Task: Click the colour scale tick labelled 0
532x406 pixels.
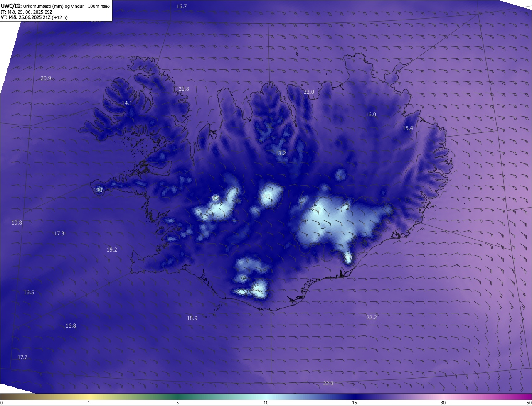Action: coord(1,403)
